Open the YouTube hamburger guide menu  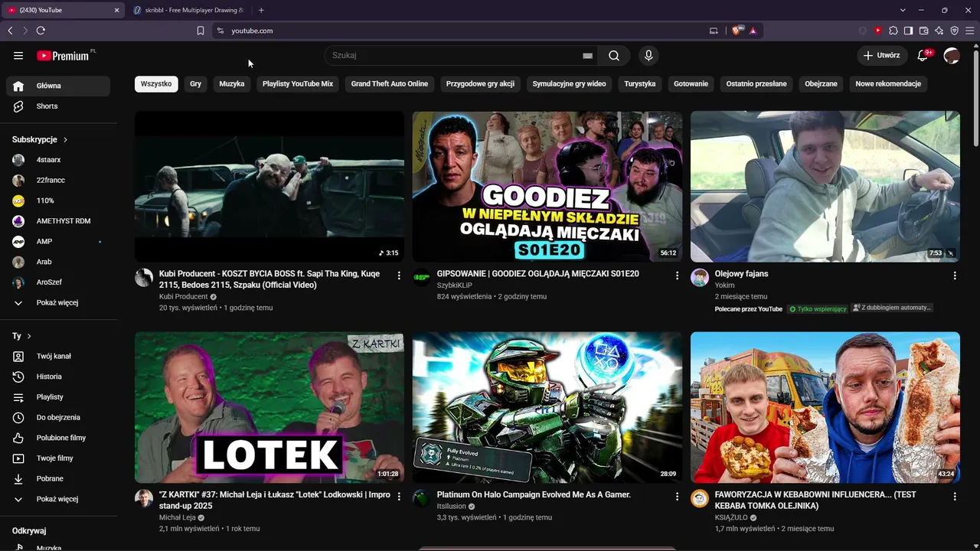(x=18, y=55)
